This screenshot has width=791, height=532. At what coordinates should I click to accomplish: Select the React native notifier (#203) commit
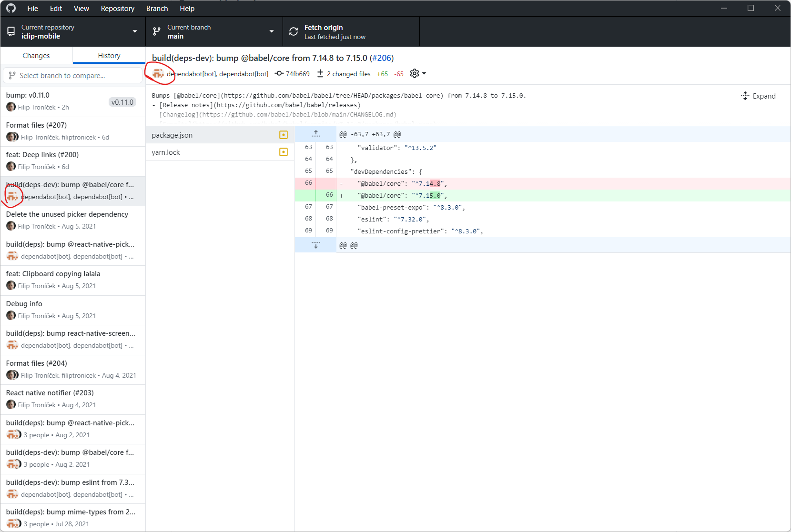(73, 400)
